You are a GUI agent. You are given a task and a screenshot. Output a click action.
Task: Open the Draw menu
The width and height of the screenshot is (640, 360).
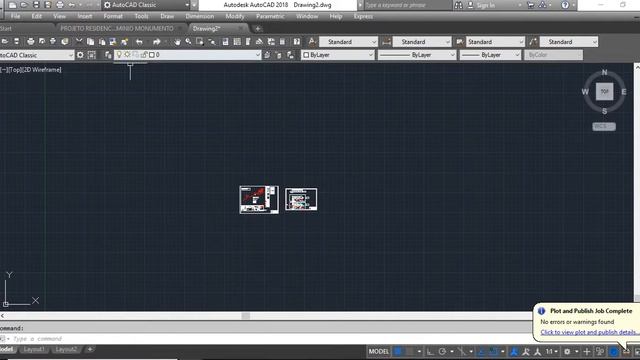point(167,16)
